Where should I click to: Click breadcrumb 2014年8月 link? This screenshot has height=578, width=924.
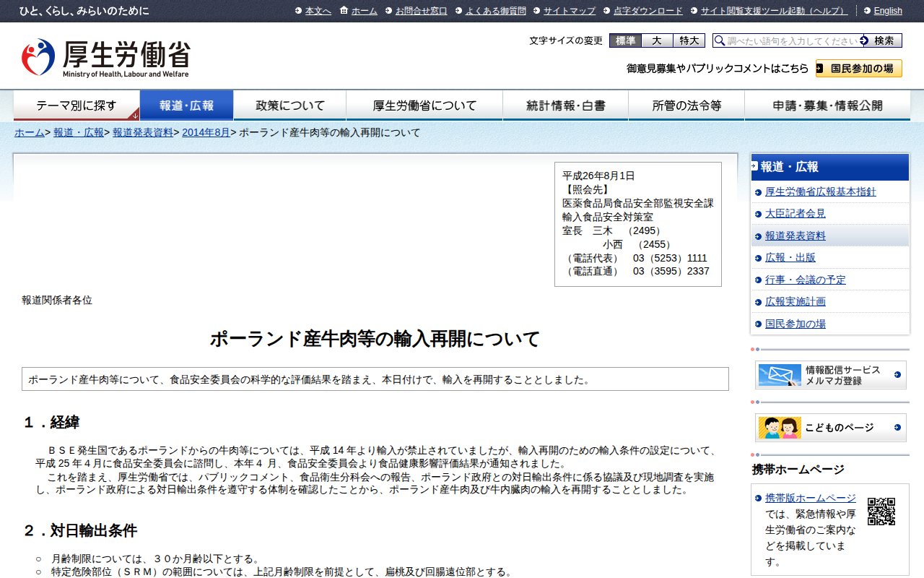(x=206, y=132)
